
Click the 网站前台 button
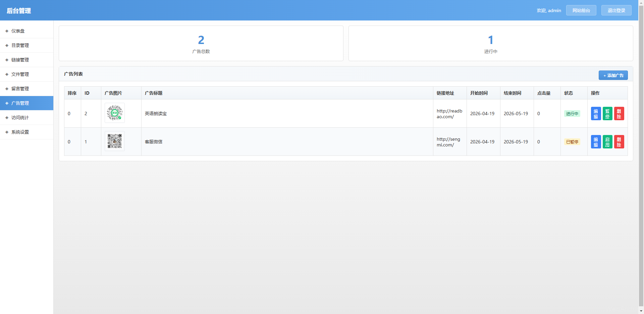(x=581, y=10)
